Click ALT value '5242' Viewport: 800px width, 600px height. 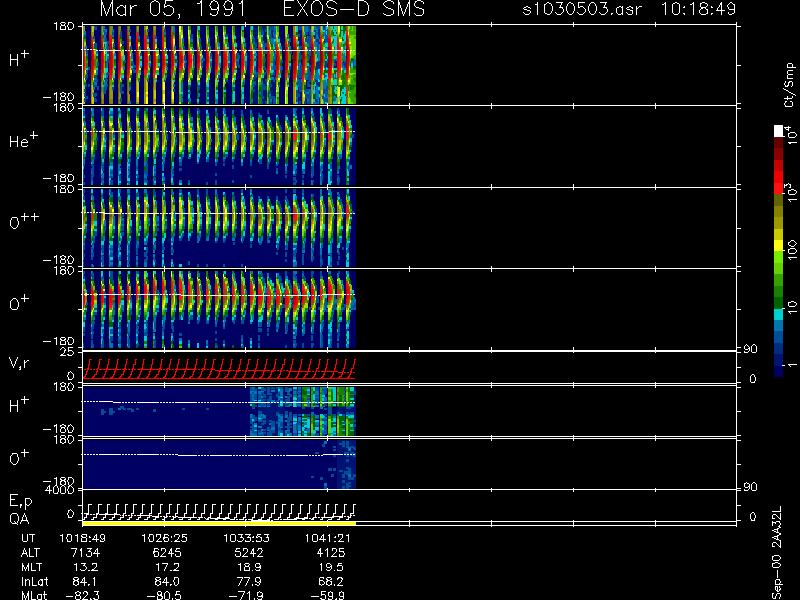249,553
